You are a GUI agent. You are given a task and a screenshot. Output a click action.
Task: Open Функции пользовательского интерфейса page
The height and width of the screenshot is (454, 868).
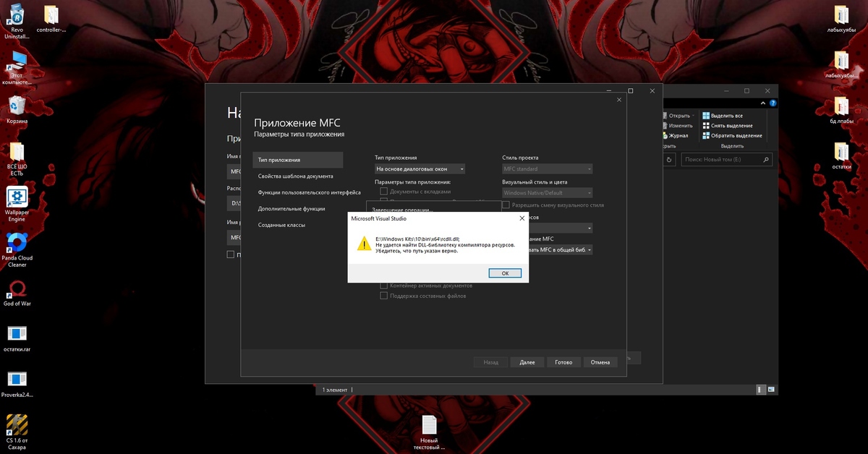pyautogui.click(x=310, y=192)
